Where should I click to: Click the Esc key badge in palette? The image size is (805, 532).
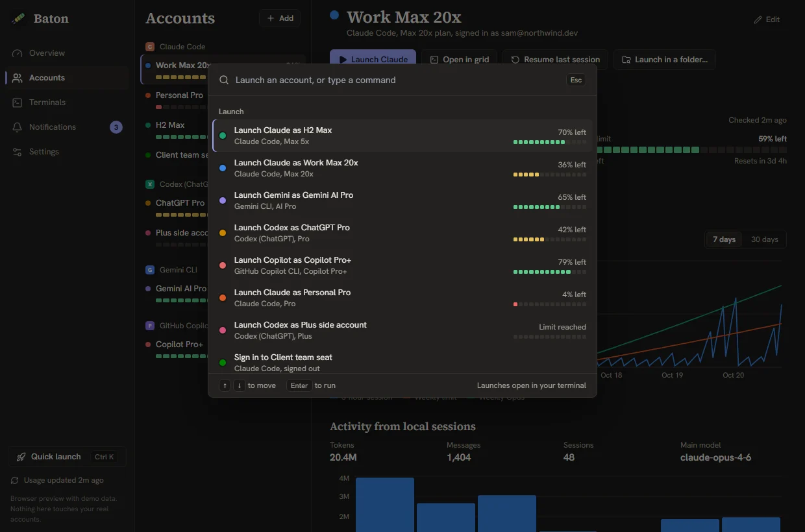576,80
